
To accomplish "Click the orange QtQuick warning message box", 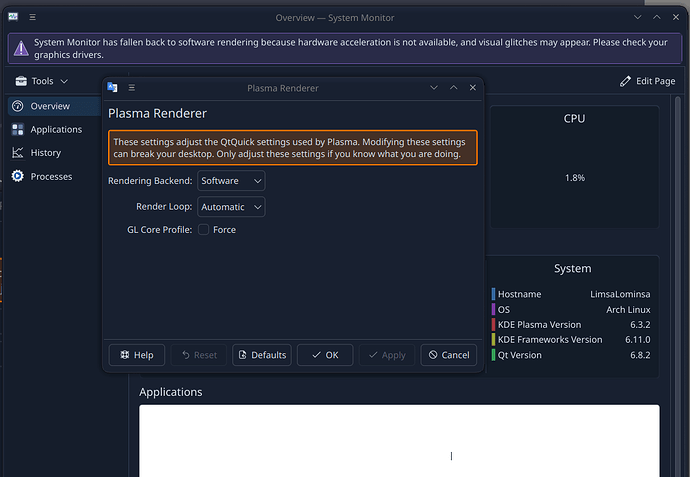I will [x=293, y=148].
